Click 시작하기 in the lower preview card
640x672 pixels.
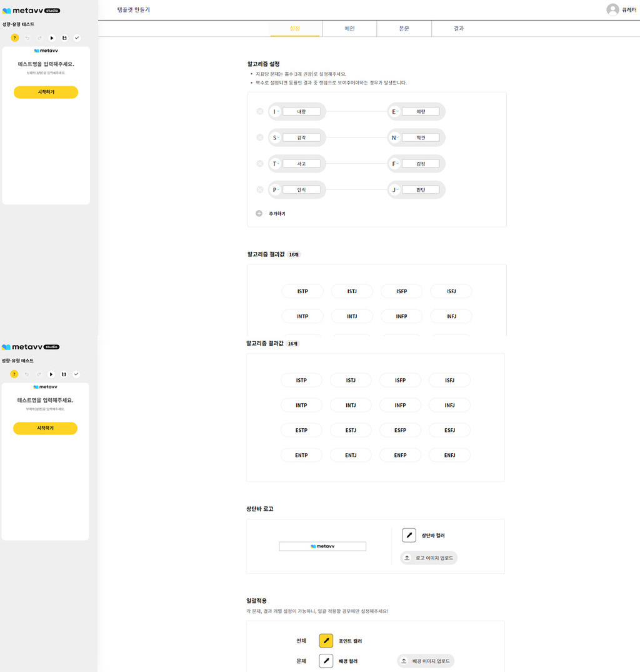[x=45, y=428]
